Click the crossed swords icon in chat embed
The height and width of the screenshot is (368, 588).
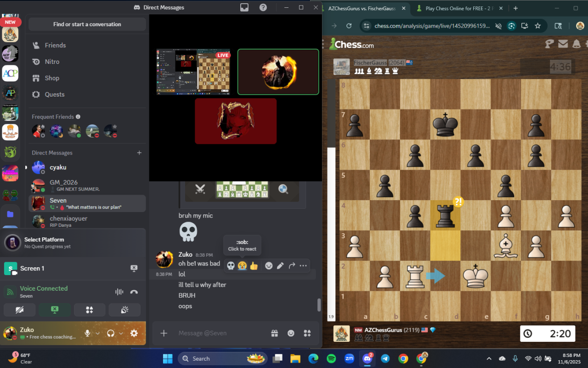click(x=200, y=189)
